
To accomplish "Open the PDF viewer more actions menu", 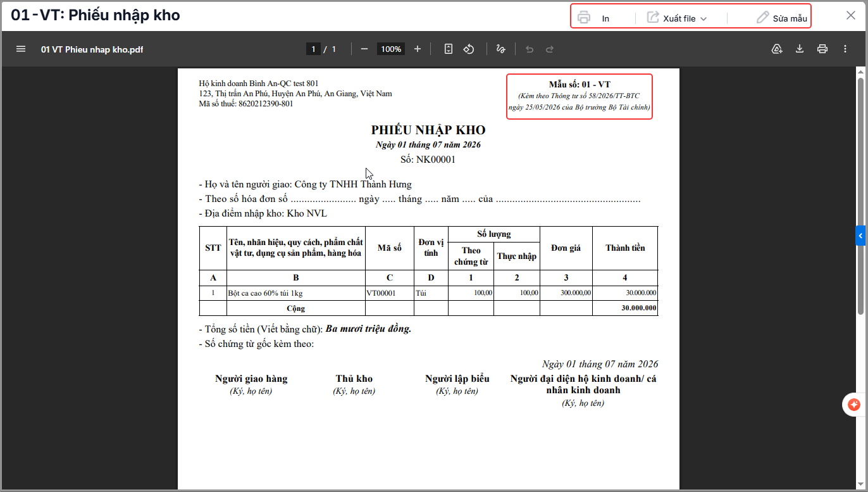I will [845, 49].
